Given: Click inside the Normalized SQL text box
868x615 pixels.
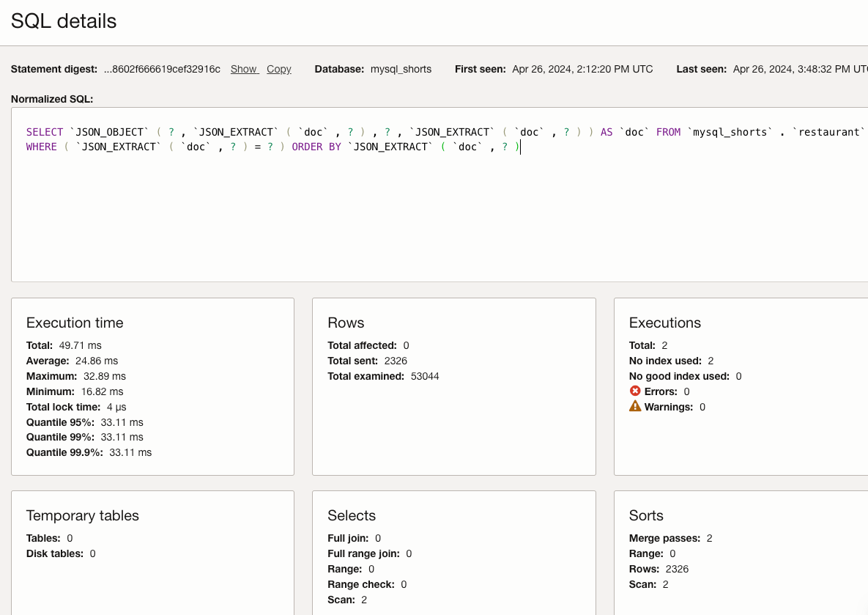Looking at the screenshot, I should (x=439, y=194).
